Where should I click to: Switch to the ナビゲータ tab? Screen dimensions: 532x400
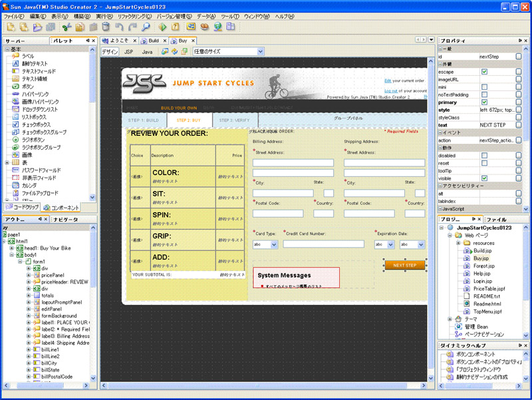click(x=66, y=220)
